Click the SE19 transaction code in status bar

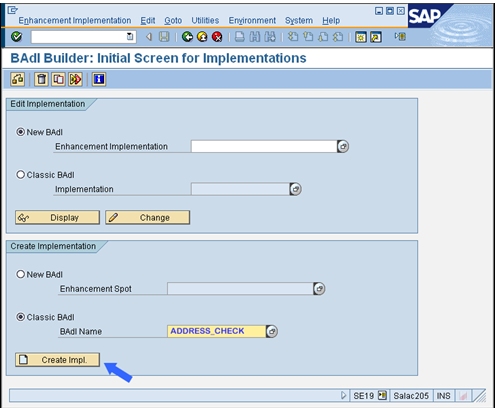[363, 396]
